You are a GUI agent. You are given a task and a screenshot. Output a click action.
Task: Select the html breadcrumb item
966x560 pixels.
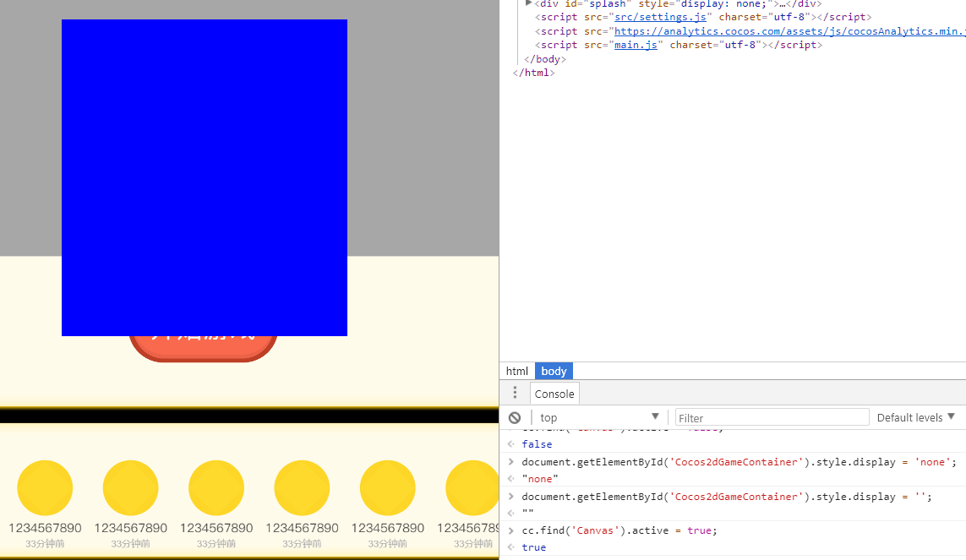click(517, 371)
